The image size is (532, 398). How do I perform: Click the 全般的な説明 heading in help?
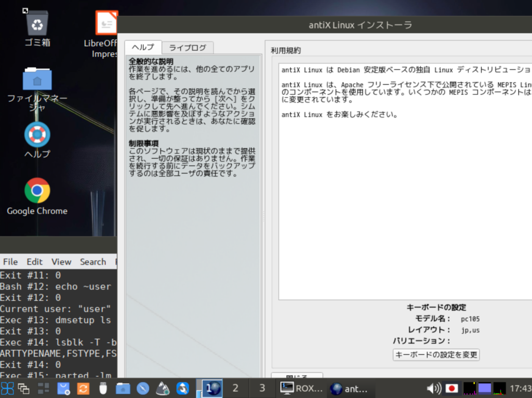tap(151, 61)
